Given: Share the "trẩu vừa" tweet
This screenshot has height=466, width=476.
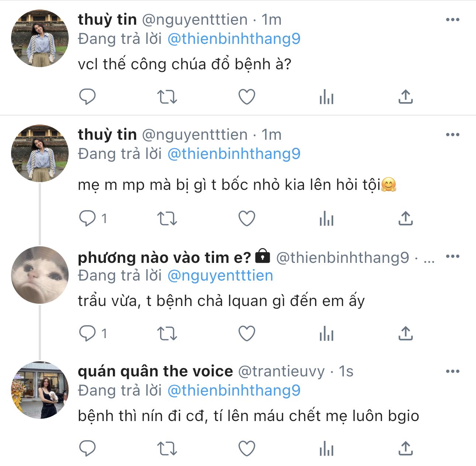Looking at the screenshot, I should [406, 334].
